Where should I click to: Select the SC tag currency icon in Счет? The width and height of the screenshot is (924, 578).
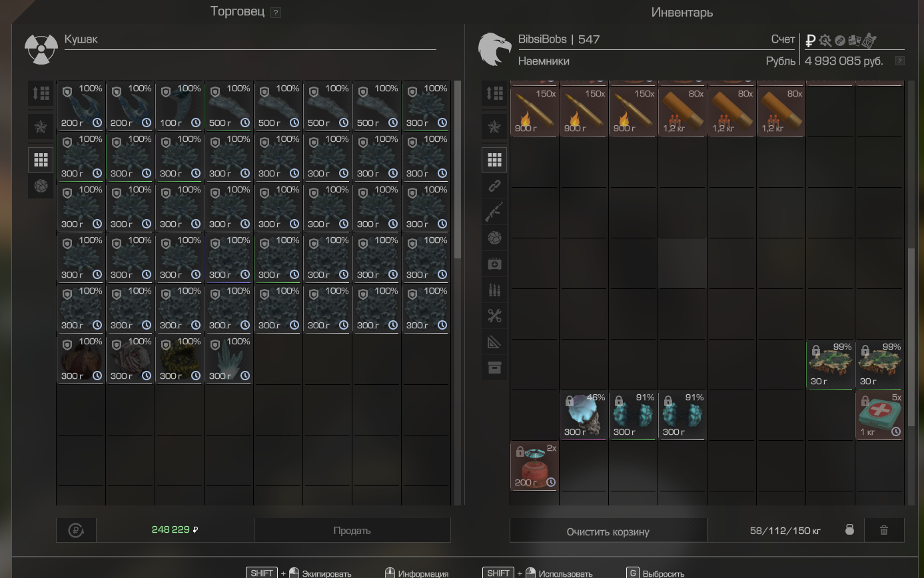click(869, 41)
